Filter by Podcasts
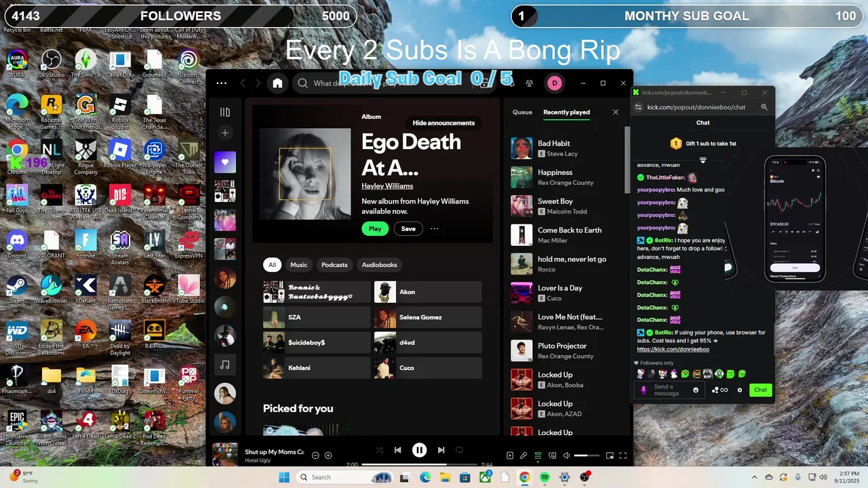The width and height of the screenshot is (868, 488). 334,265
